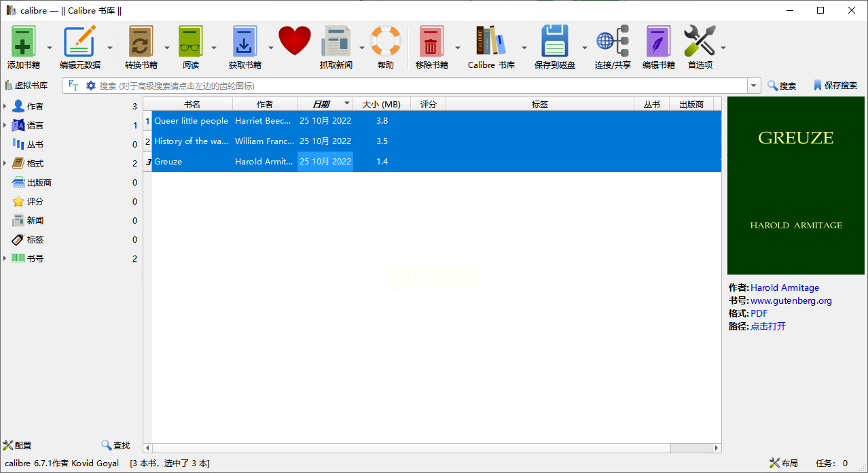Expand the 格式 tree node
Viewport: 868px width, 473px height.
click(x=5, y=163)
